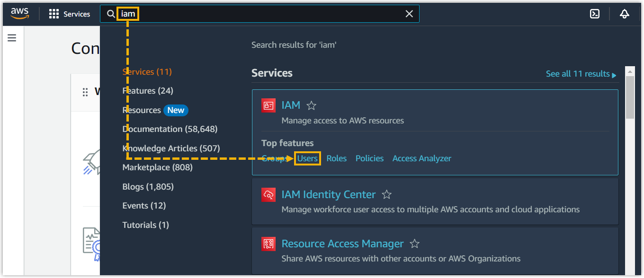Clear the search field with X
Image resolution: width=644 pixels, height=278 pixels.
click(409, 14)
